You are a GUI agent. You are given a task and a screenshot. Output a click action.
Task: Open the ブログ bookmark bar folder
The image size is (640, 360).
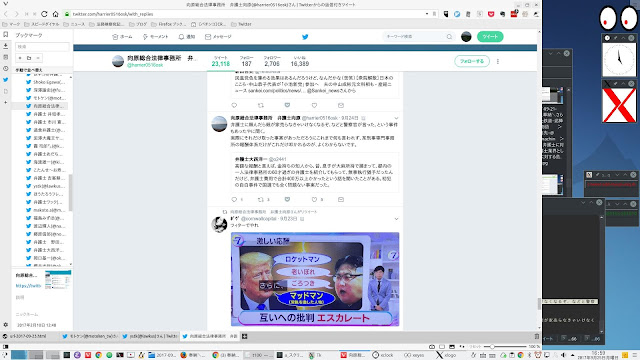click(138, 24)
